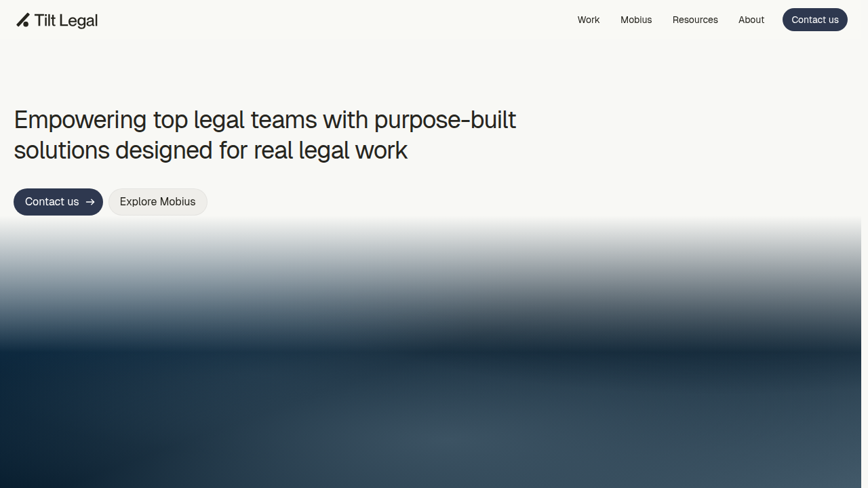Click the hero headline text
868x488 pixels.
(265, 135)
